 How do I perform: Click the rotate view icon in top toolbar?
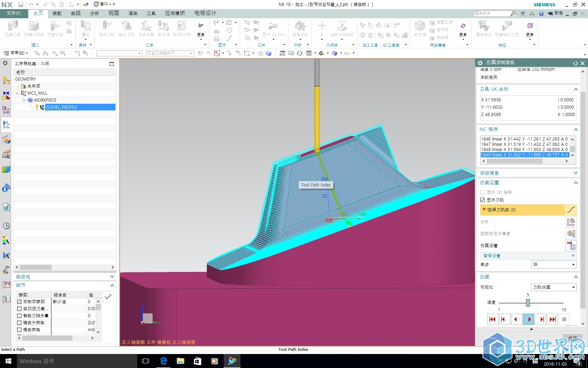(300, 53)
